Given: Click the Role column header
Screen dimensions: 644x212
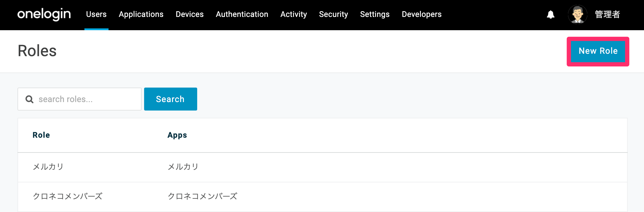Looking at the screenshot, I should [x=41, y=135].
